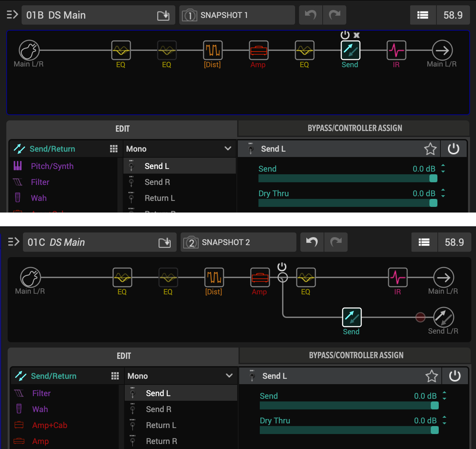
Task: Open the 01B DS Main preset selector
Action: (98, 15)
